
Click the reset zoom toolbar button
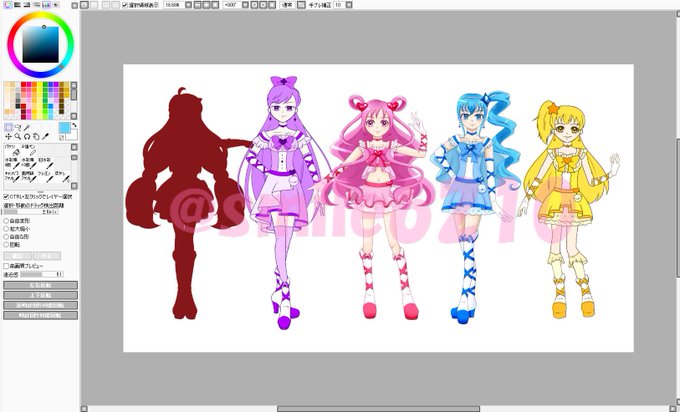point(215,5)
